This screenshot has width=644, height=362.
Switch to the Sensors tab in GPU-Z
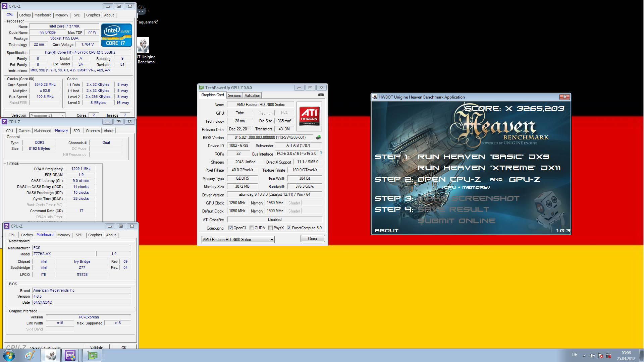234,96
